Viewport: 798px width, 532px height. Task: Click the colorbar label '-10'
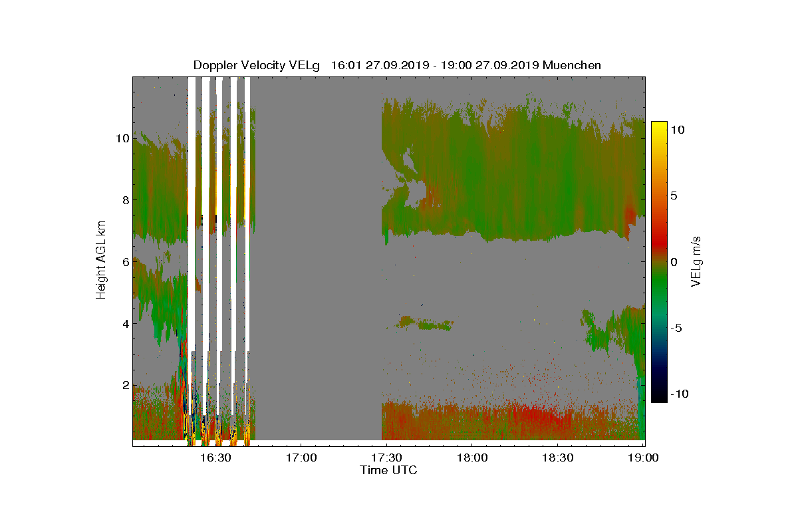[680, 394]
